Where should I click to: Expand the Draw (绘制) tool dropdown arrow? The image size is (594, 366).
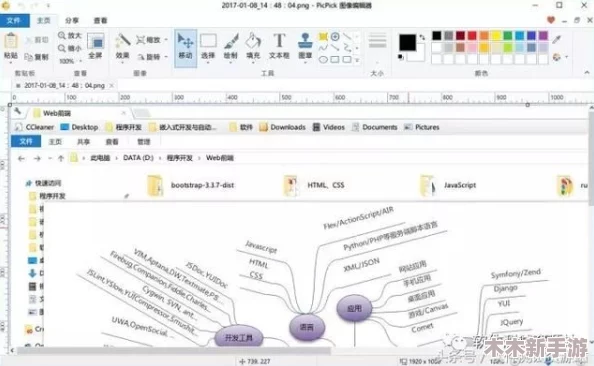click(230, 62)
